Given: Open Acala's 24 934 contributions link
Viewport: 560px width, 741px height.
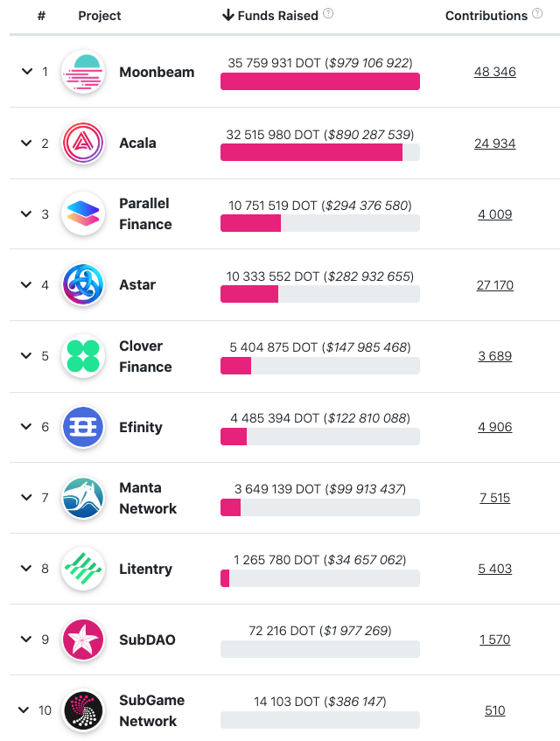Looking at the screenshot, I should 495,143.
